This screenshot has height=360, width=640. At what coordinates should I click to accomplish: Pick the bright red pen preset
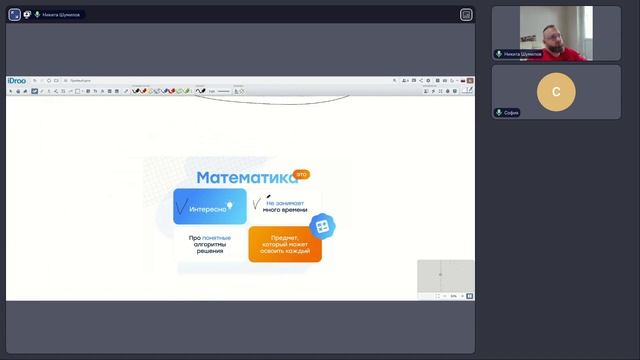coord(172,91)
